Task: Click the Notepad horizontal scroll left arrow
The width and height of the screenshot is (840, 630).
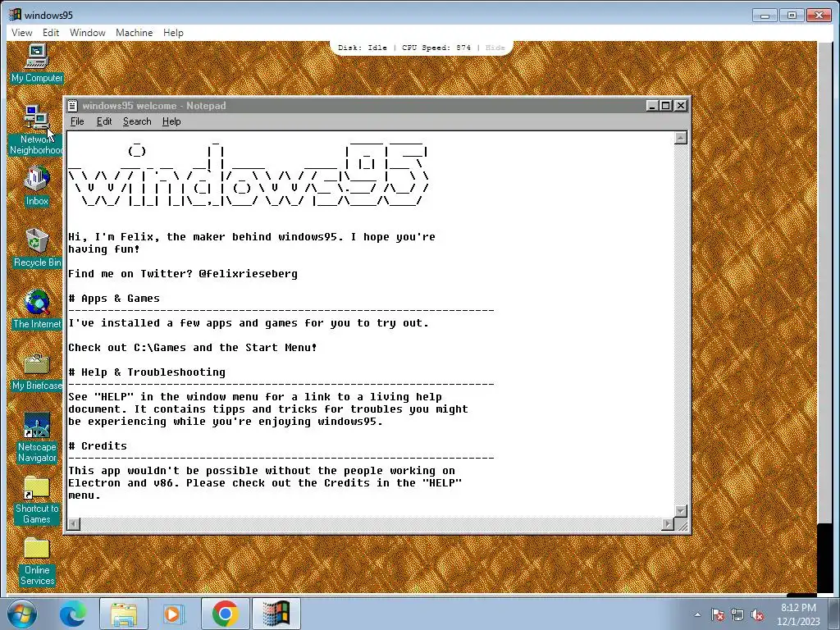Action: (74, 524)
